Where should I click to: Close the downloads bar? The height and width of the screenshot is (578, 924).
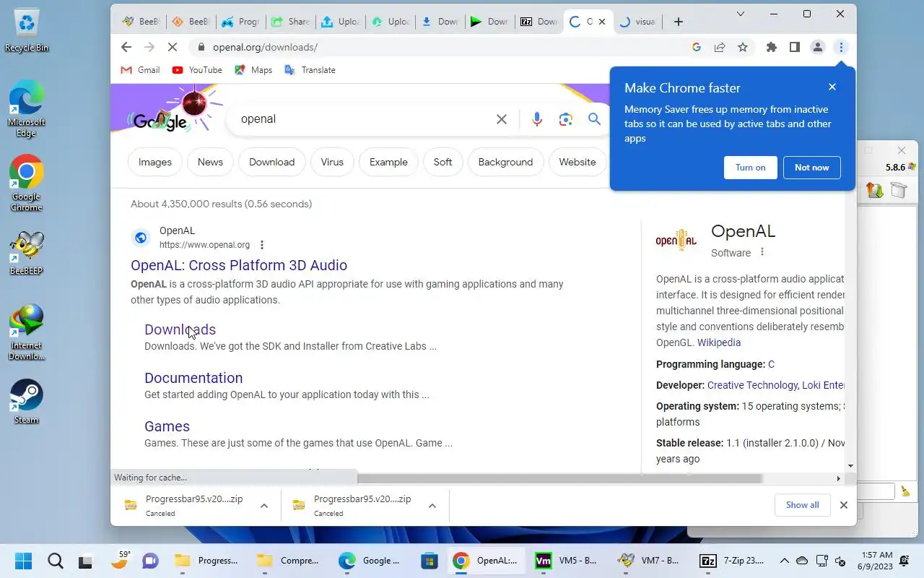(843, 505)
